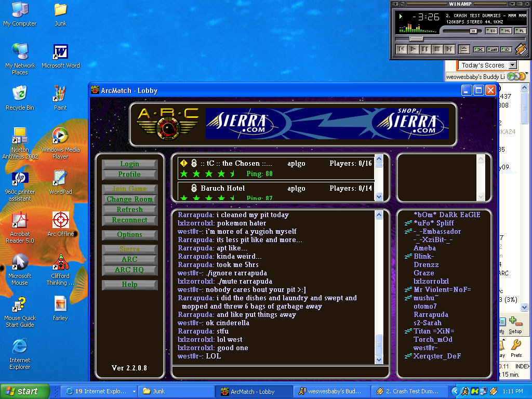
Task: Toggle the Winamp EQ window
Action: tap(491, 31)
